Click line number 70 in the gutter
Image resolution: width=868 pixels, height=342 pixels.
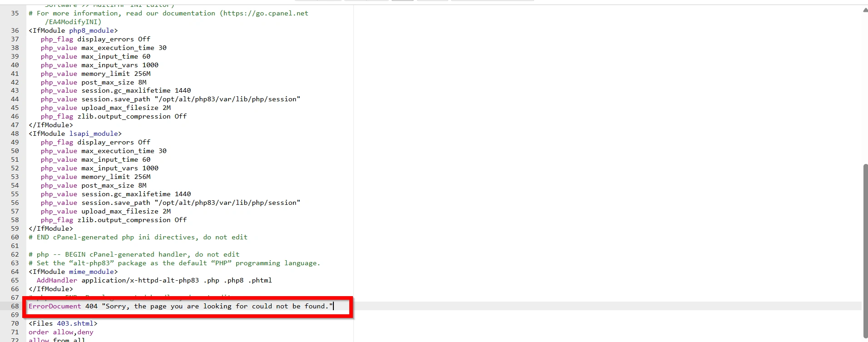[15, 323]
